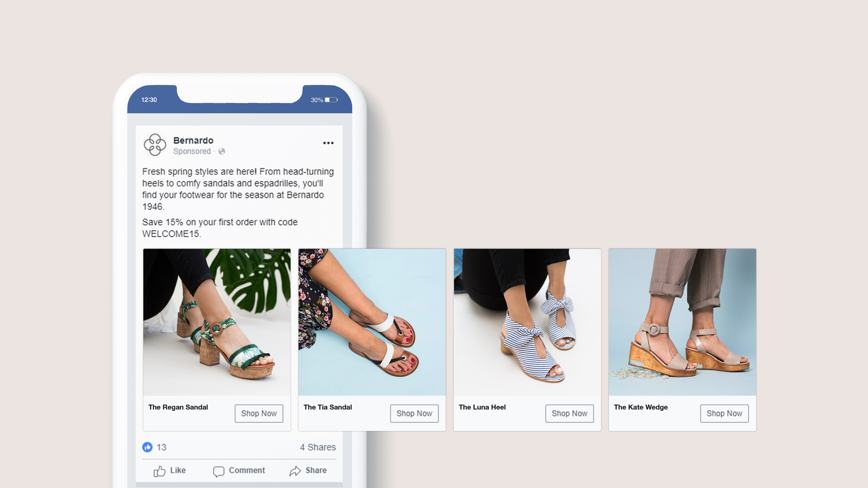
Task: Tap the 30% battery percentage
Action: tap(317, 100)
